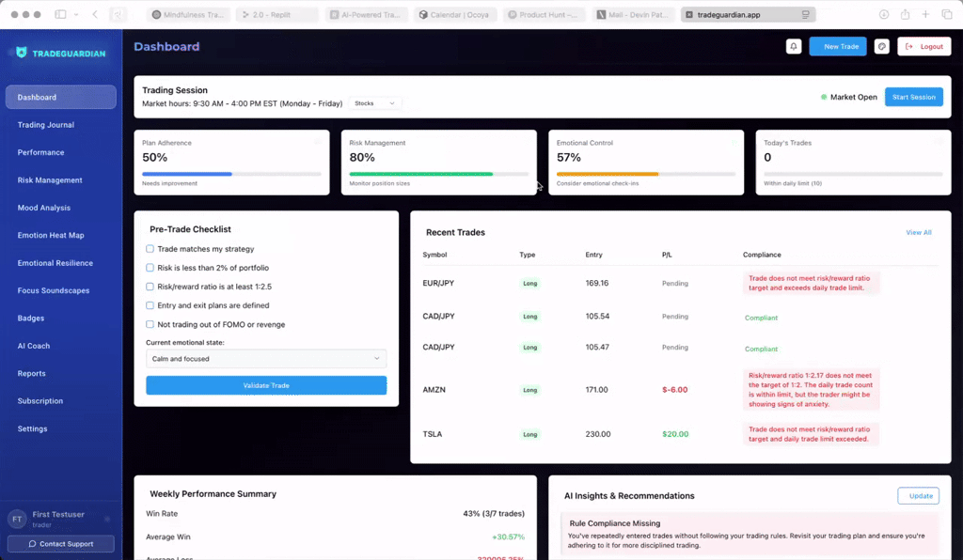Screen dimensions: 963x560
Task: Open the Stocks market type dropdown
Action: pos(375,103)
